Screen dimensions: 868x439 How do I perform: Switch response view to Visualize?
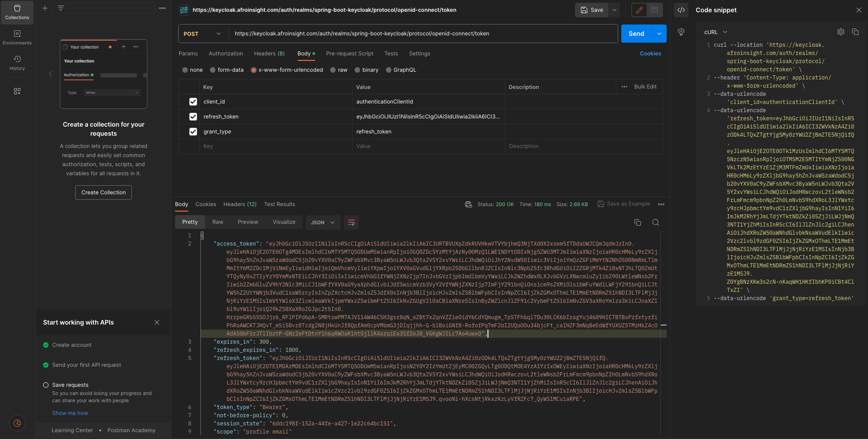[284, 222]
